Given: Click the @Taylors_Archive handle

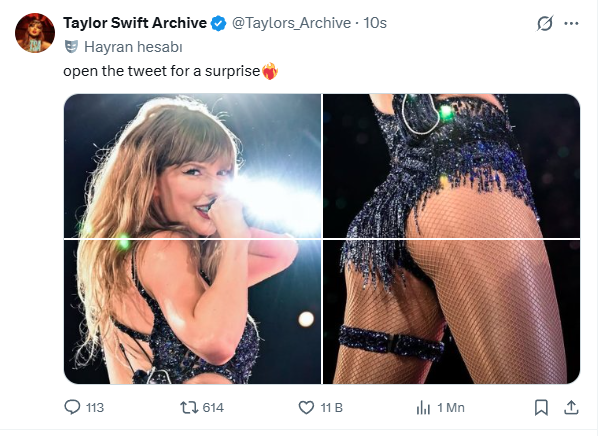Looking at the screenshot, I should point(290,22).
